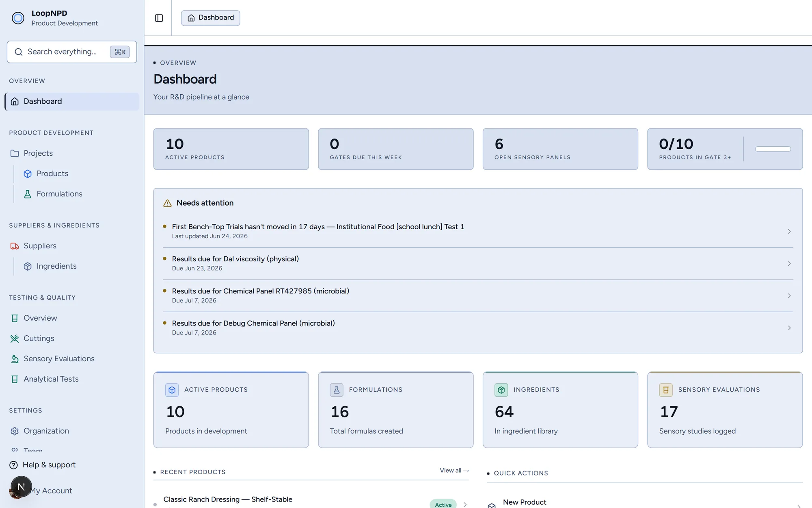Image resolution: width=812 pixels, height=508 pixels.
Task: Click the Products in Gate 3+ progress bar
Action: tap(773, 149)
